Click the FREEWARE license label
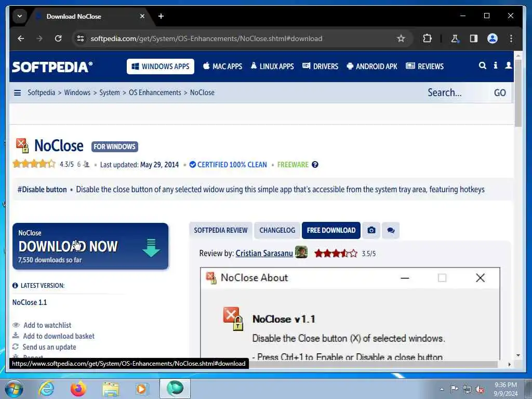Viewport: 532px width, 399px height. [x=293, y=165]
